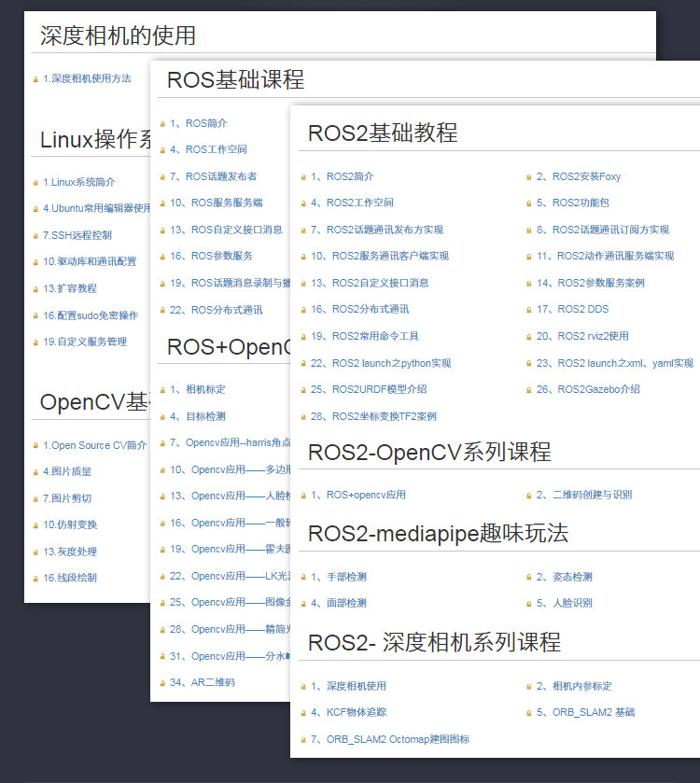
Task: Open the 4、ROS2工作空间 link
Action: tap(352, 203)
